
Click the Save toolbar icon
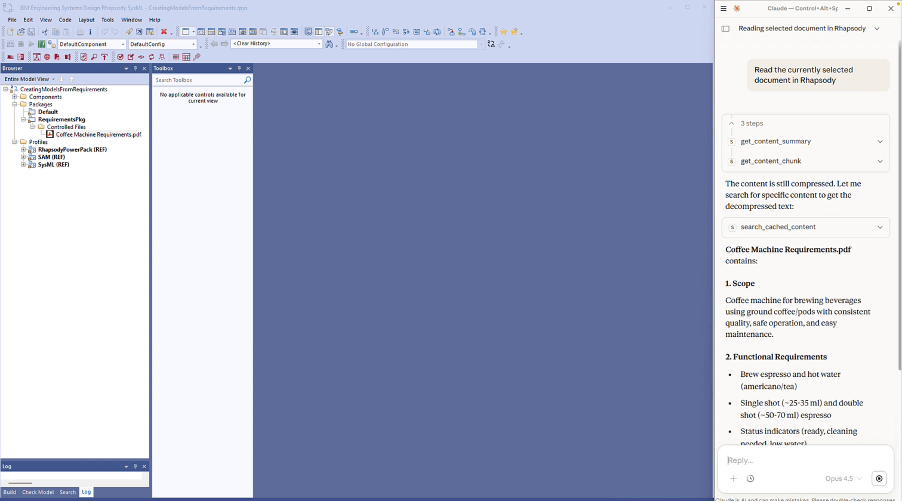(31, 32)
